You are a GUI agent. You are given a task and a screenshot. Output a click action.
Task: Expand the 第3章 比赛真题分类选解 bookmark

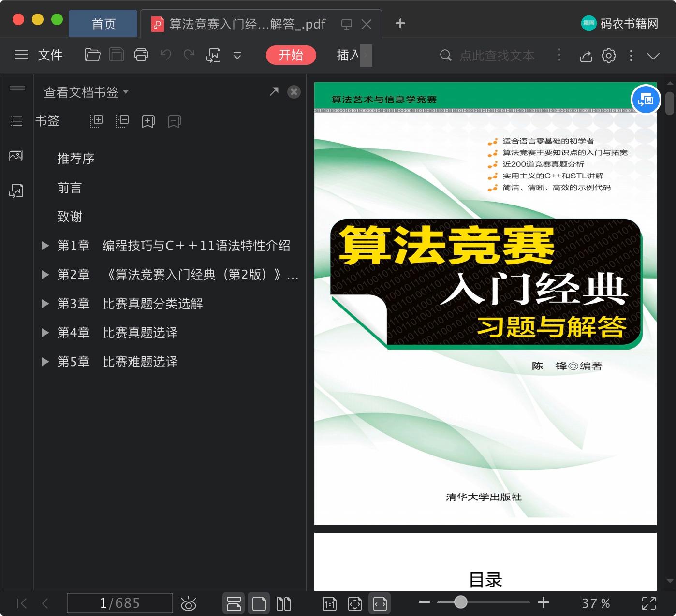[45, 304]
